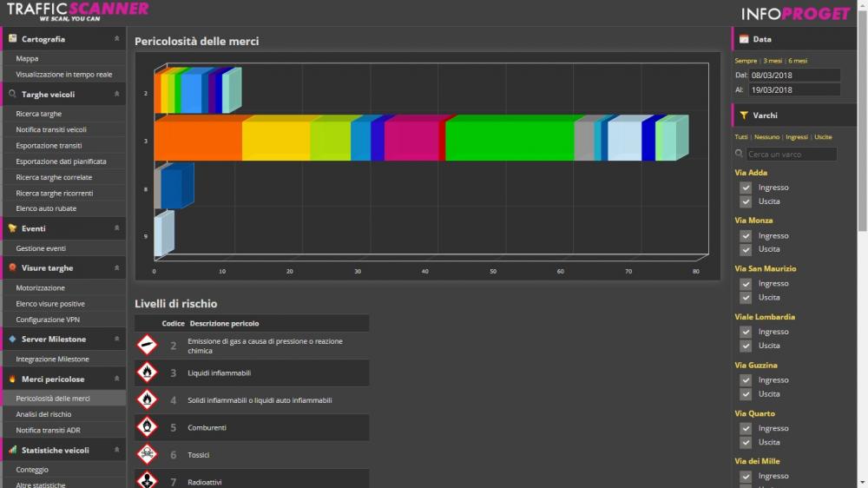Toggle Uscita checkbox under Via Monza
This screenshot has height=488, width=868.
[745, 249]
